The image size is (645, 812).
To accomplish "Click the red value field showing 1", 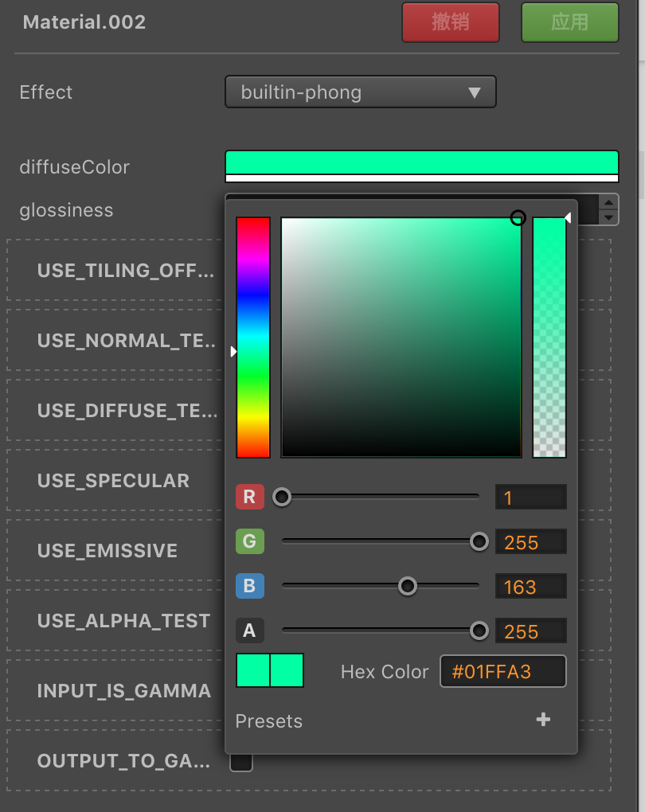I will [530, 498].
